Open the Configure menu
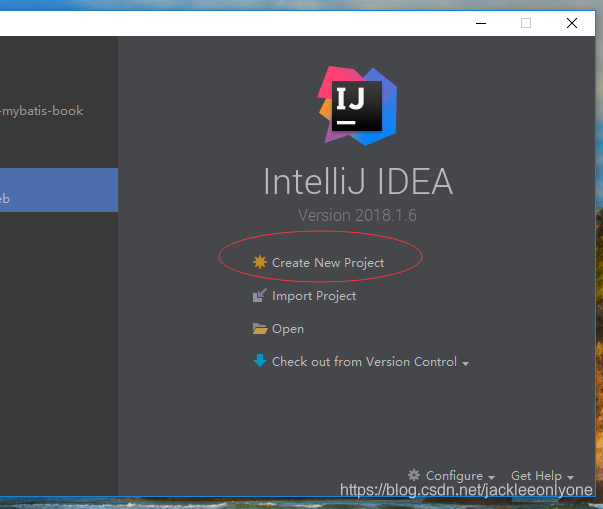Viewport: 603px width, 509px height. click(454, 476)
